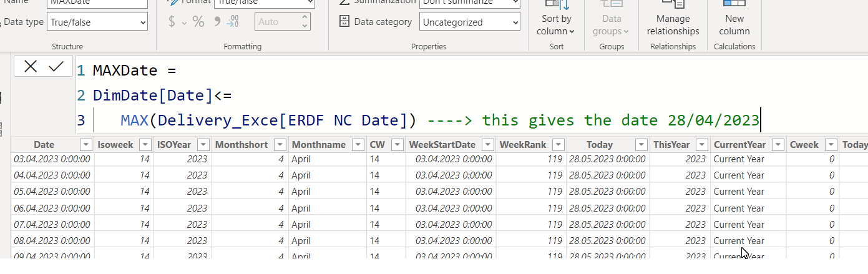The width and height of the screenshot is (868, 274).
Task: Click New column button
Action: (734, 19)
